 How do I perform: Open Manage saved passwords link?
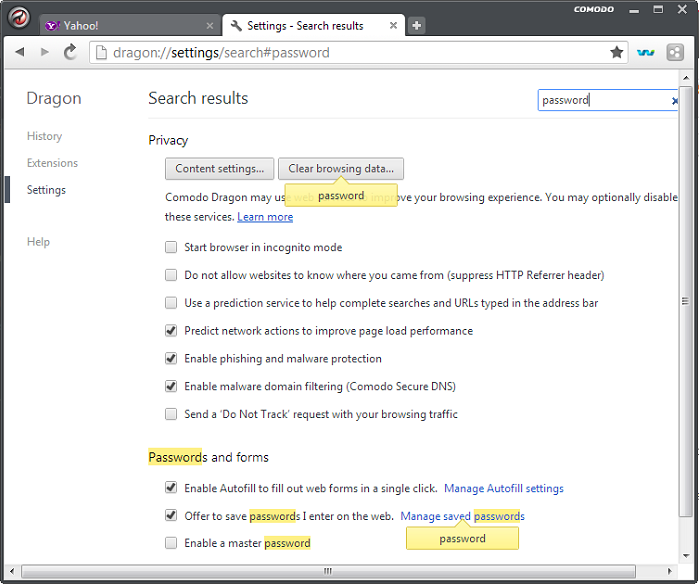(x=462, y=516)
